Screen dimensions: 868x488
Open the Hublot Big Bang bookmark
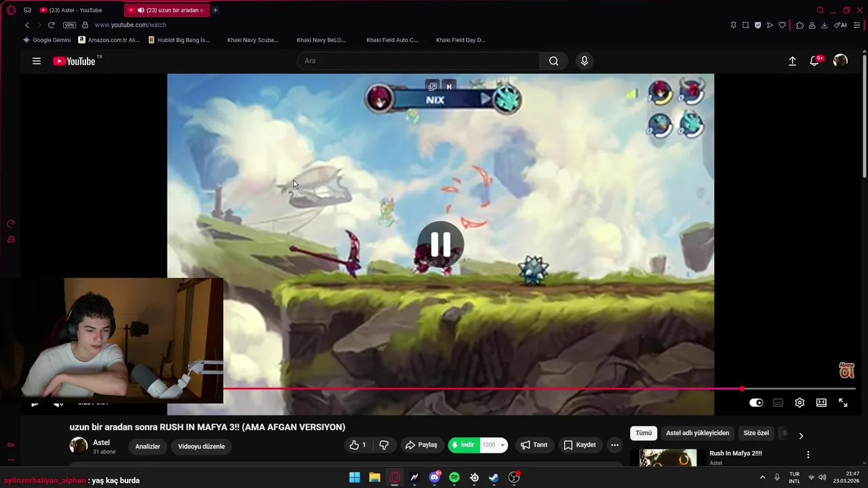click(x=179, y=40)
